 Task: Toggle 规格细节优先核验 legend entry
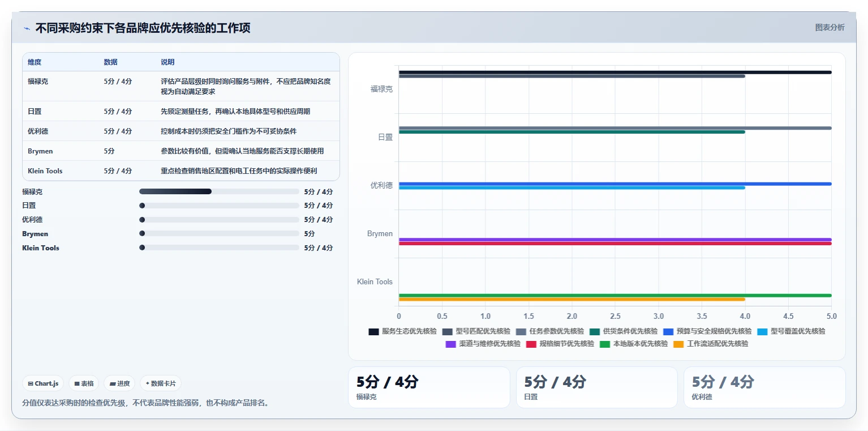click(560, 344)
